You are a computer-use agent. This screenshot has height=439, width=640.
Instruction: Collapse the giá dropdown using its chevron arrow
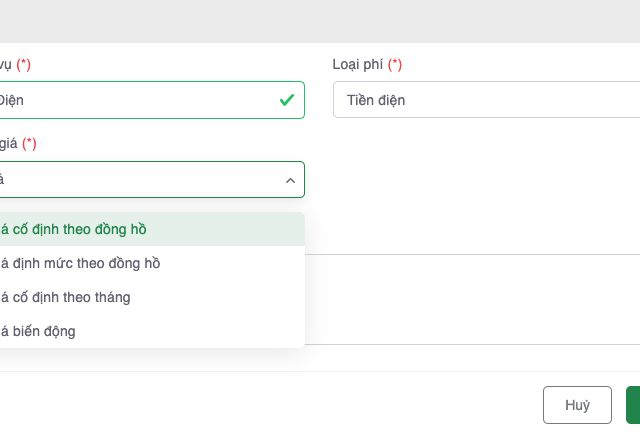[x=290, y=180]
